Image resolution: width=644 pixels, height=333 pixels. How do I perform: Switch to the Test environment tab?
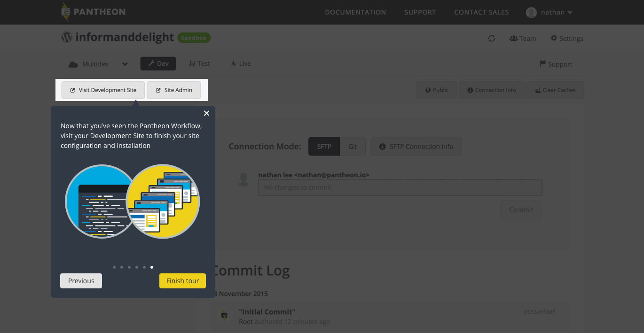[199, 64]
